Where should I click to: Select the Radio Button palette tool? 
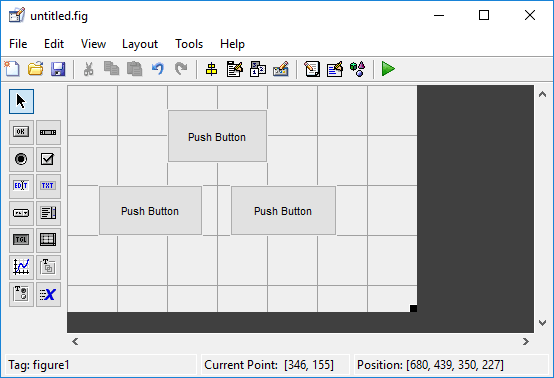tap(22, 159)
